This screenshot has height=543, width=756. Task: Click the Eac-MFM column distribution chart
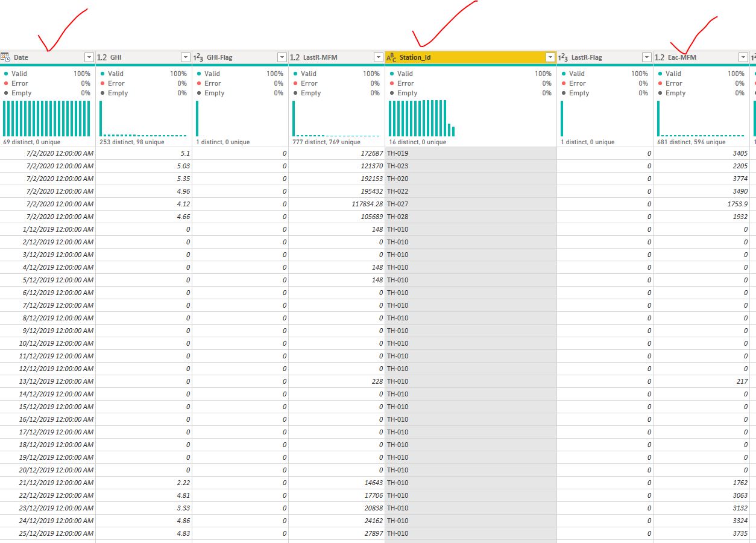701,119
